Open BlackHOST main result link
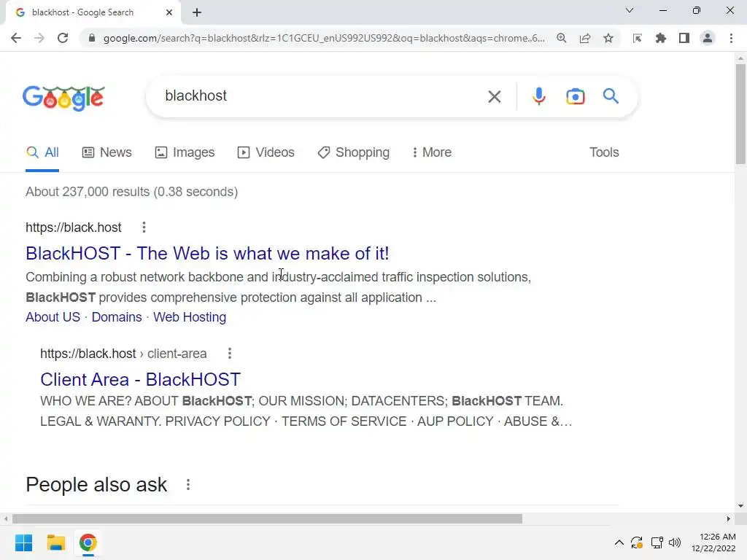 (x=207, y=253)
